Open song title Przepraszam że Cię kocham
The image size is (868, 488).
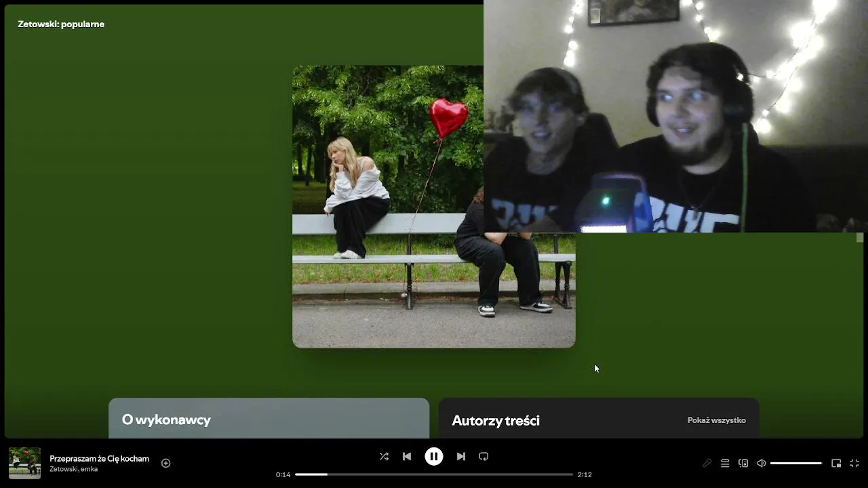click(x=99, y=459)
